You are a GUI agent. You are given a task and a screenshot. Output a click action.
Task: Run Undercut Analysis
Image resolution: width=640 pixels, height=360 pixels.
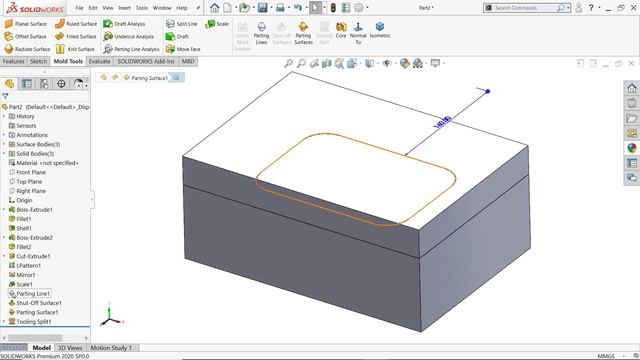pyautogui.click(x=129, y=36)
